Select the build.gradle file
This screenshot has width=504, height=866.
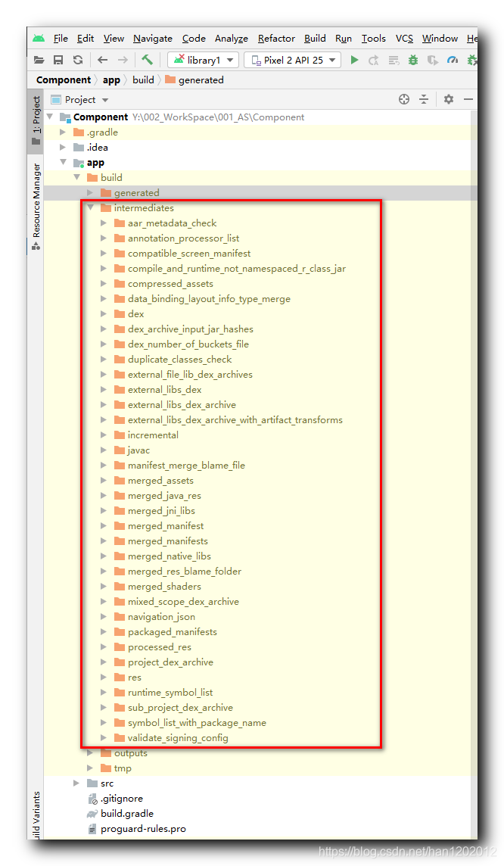coord(127,814)
